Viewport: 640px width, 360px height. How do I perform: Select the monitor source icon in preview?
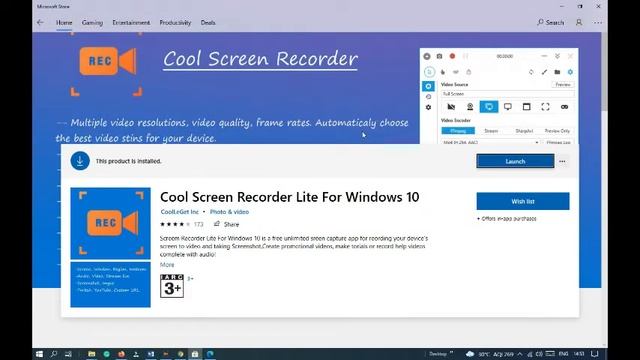[x=508, y=107]
